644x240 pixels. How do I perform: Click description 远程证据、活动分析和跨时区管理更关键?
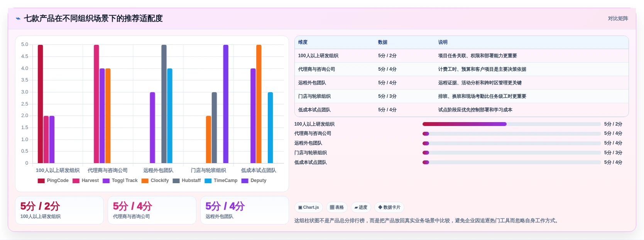[480, 83]
